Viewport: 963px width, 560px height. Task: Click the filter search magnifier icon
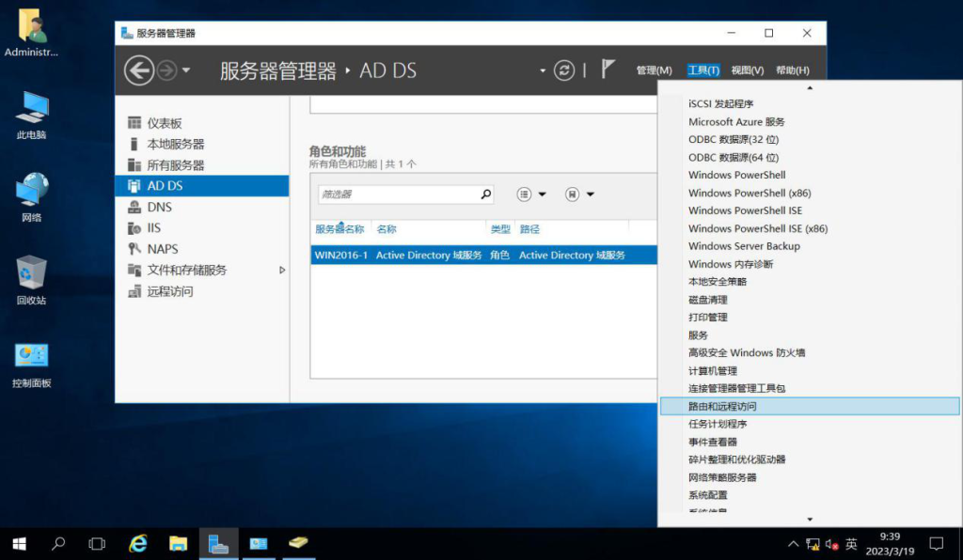point(486,194)
